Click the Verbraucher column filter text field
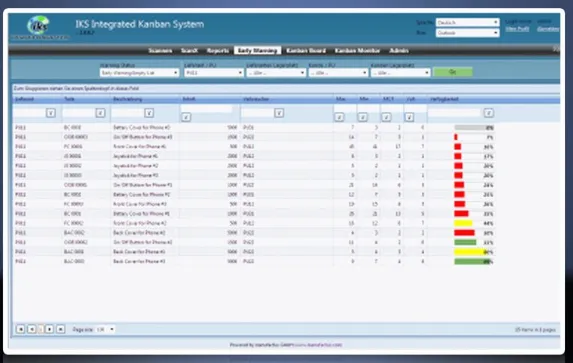This screenshot has height=363, width=573. (258, 113)
